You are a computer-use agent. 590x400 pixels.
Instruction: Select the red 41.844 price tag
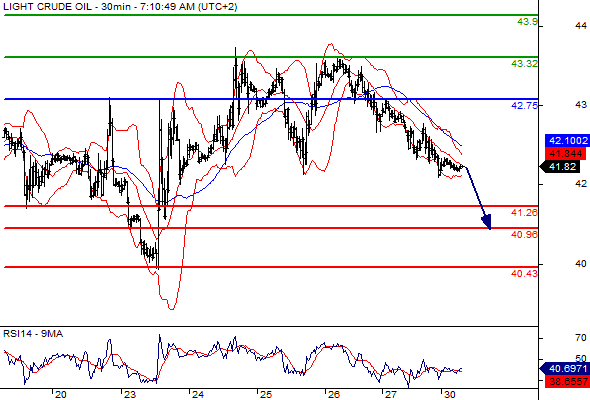[x=567, y=154]
